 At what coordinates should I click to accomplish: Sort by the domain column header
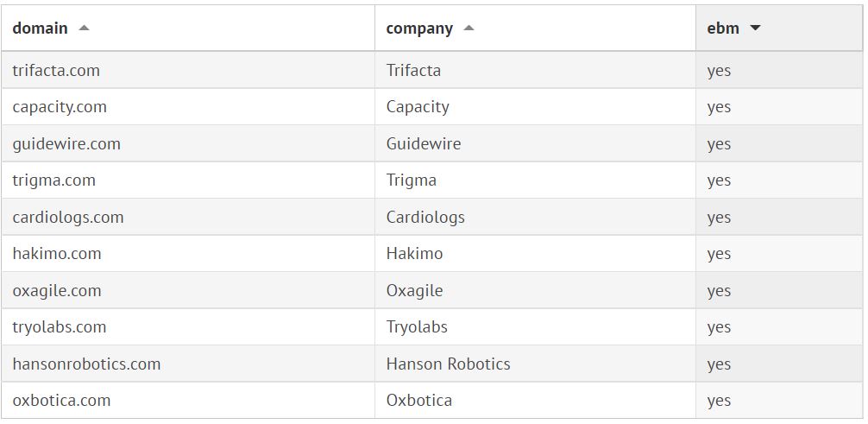point(40,28)
